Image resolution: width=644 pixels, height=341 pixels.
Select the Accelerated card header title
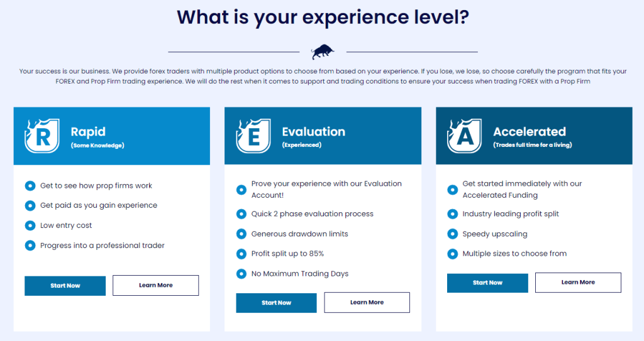click(x=530, y=131)
